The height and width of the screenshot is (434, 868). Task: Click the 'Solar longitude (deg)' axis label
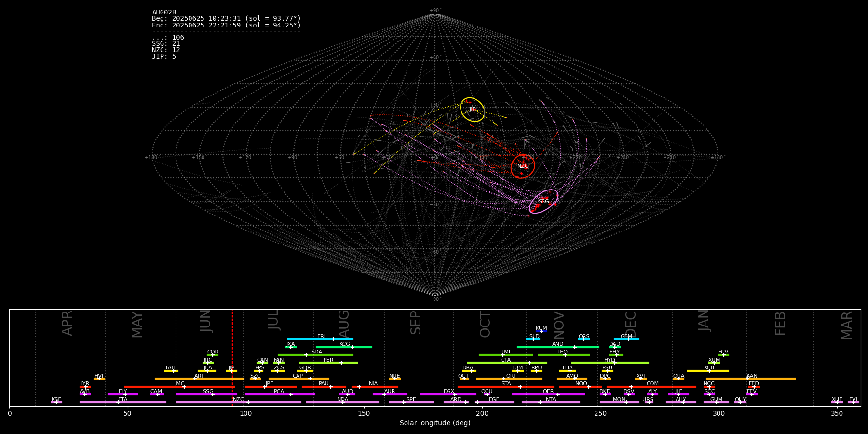435,423
